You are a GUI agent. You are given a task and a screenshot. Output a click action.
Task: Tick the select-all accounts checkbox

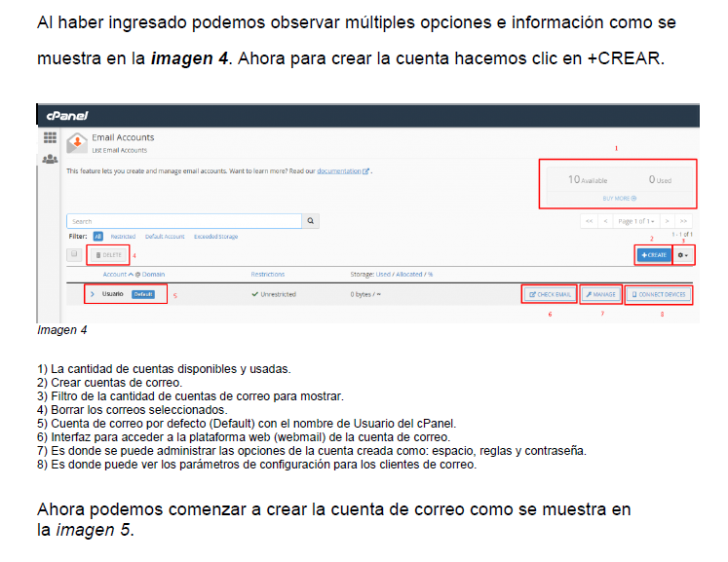[x=74, y=254]
